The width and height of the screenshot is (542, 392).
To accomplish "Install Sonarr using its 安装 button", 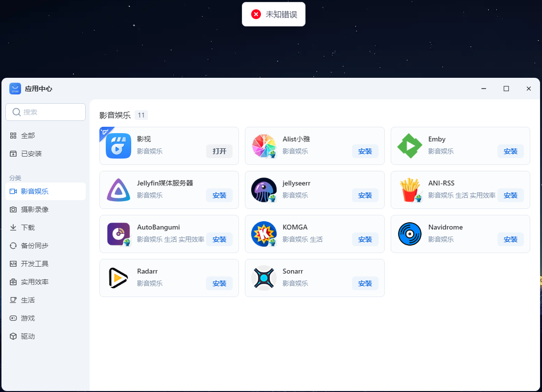I will click(x=365, y=283).
